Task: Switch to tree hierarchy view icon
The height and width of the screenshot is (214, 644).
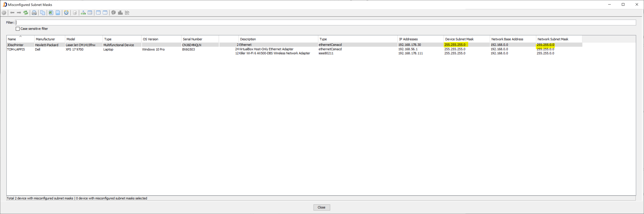Action: 83,12
